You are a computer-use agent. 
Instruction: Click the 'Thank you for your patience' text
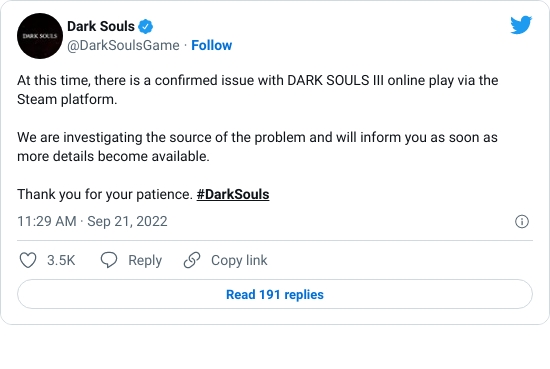pyautogui.click(x=105, y=194)
